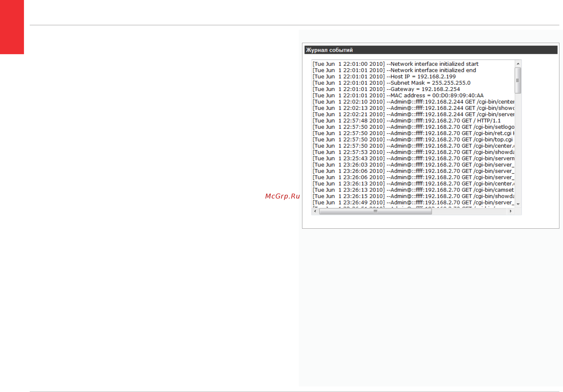Click the log's vertical scroll down arrow

pyautogui.click(x=518, y=204)
